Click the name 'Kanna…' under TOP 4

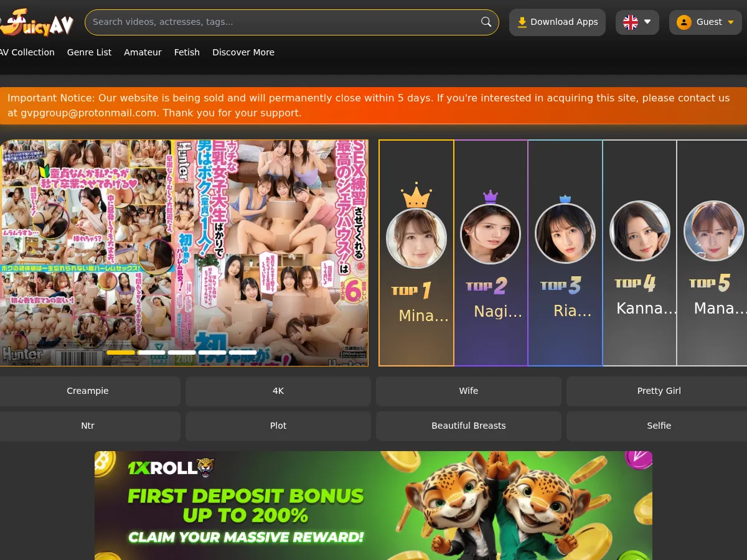coord(647,309)
